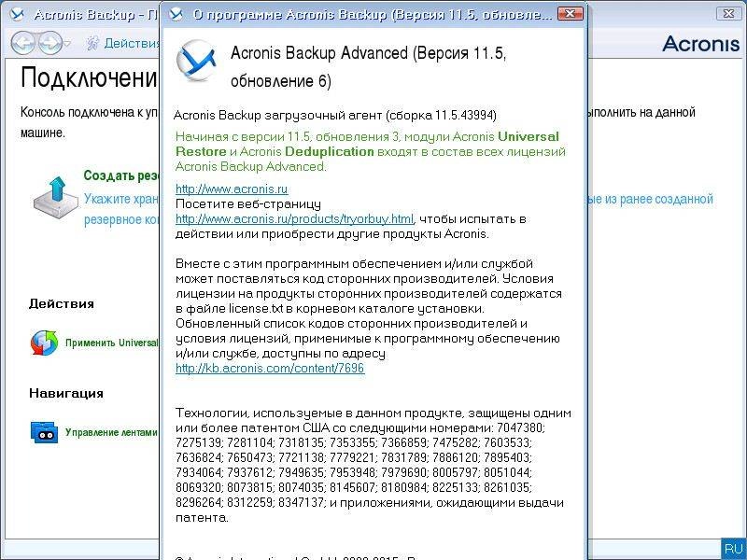Open Управление лентами navigation item

pos(111,432)
